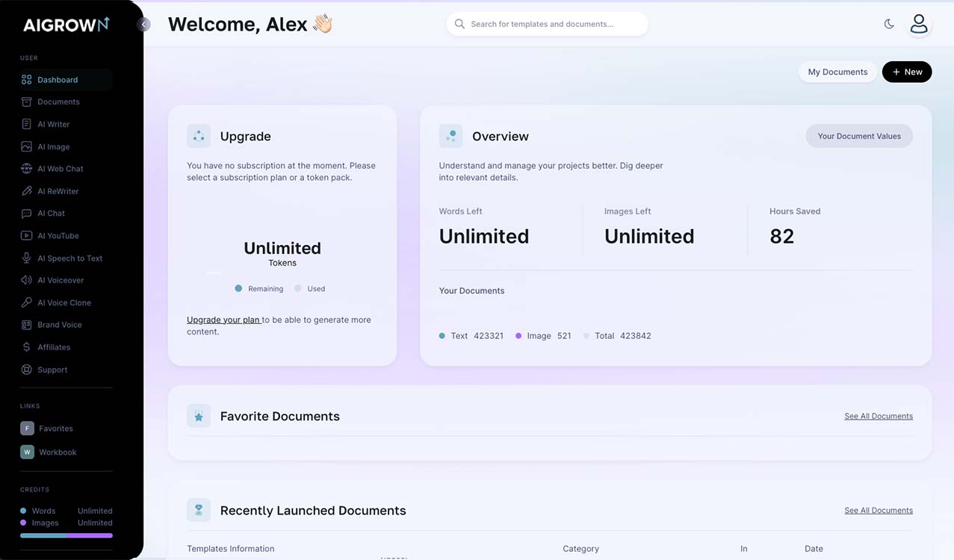Select the AI Voice Clone tool
The height and width of the screenshot is (560, 954).
[x=63, y=302]
